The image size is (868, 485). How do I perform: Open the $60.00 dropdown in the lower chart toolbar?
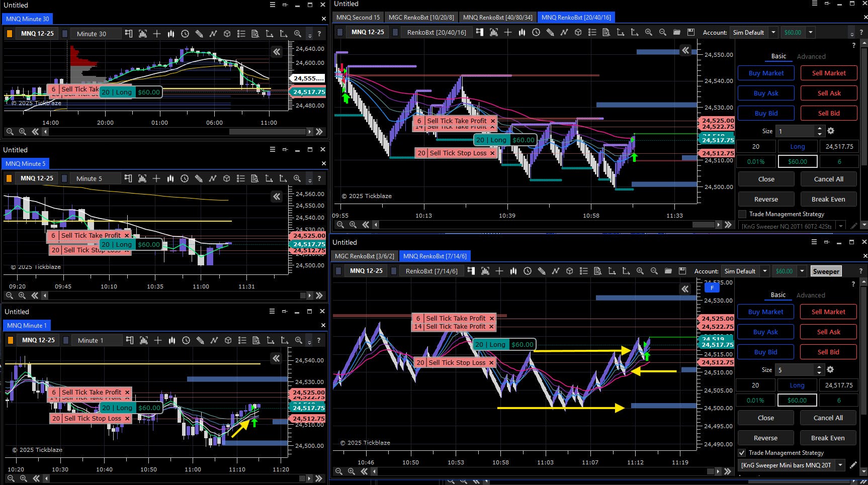(802, 271)
